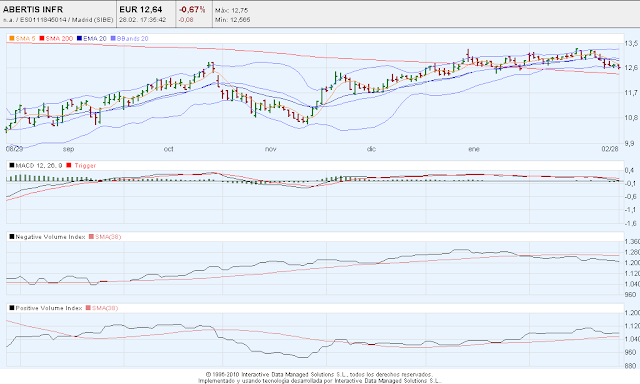Select the EMA 20 legend label

pos(95,38)
